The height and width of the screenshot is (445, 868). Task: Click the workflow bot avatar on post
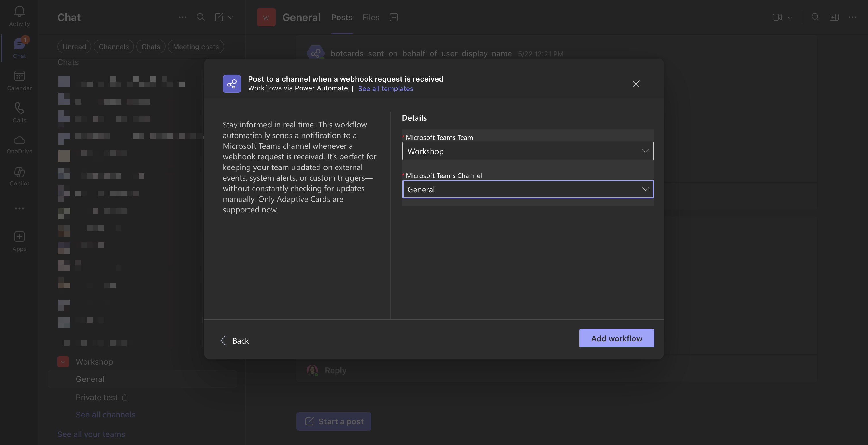click(315, 53)
